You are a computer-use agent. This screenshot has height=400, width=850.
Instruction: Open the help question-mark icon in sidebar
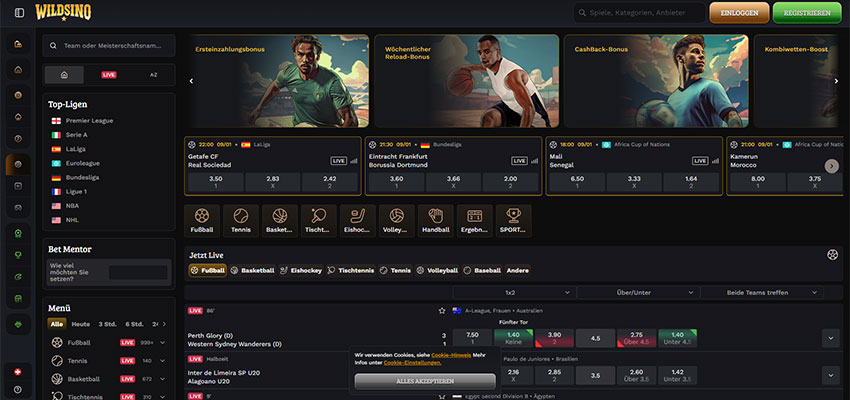point(18,389)
